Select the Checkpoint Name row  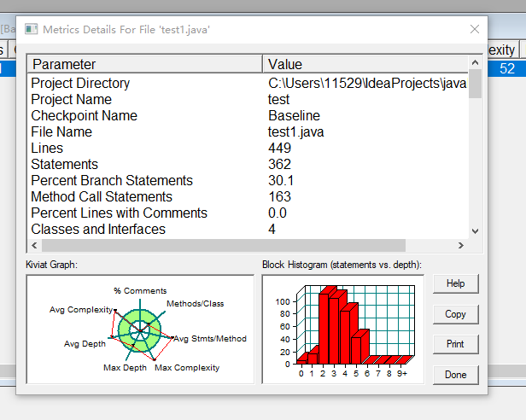(x=248, y=115)
